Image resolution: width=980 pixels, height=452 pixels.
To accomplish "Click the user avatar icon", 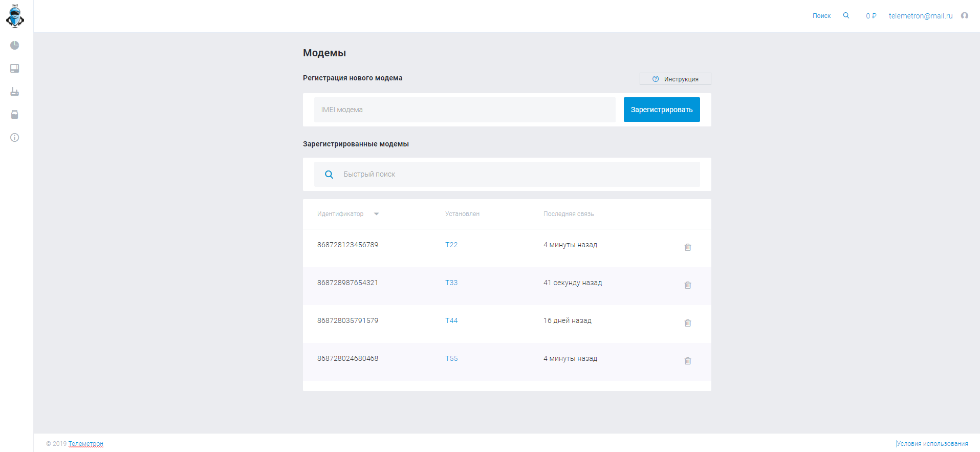I will [x=965, y=15].
